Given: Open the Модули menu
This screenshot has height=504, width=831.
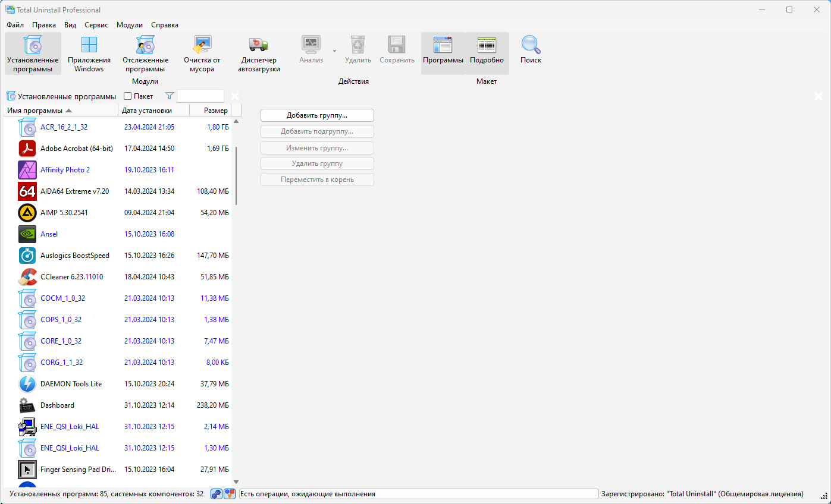Looking at the screenshot, I should [x=129, y=25].
